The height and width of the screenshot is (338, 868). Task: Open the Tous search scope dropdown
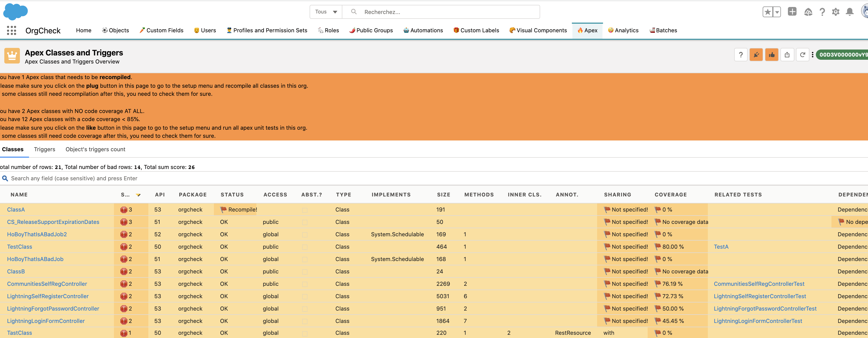[325, 12]
